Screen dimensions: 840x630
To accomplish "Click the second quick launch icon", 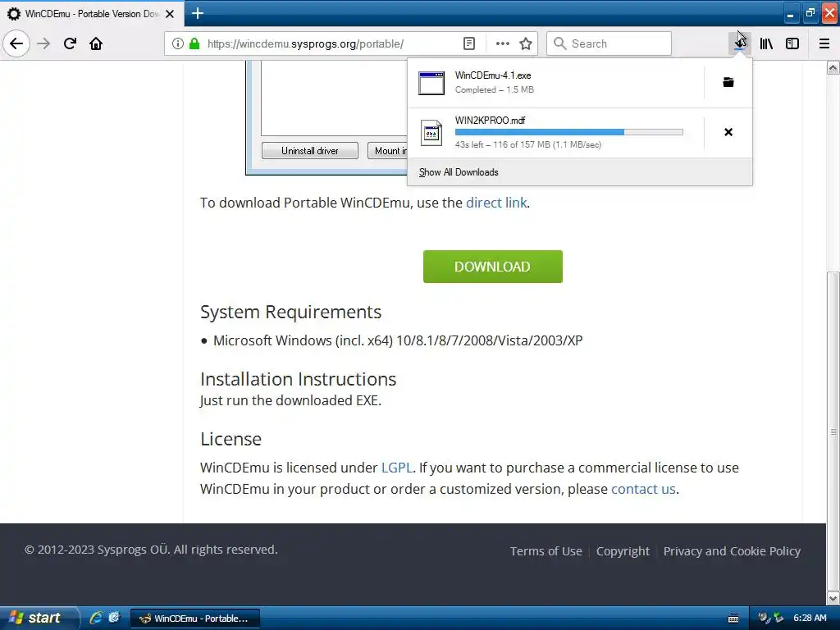I will (x=114, y=618).
